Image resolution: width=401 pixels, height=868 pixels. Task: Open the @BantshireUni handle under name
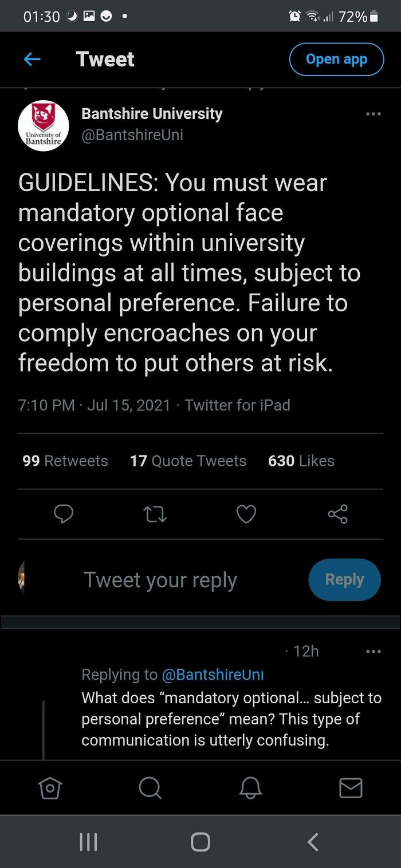point(132,135)
